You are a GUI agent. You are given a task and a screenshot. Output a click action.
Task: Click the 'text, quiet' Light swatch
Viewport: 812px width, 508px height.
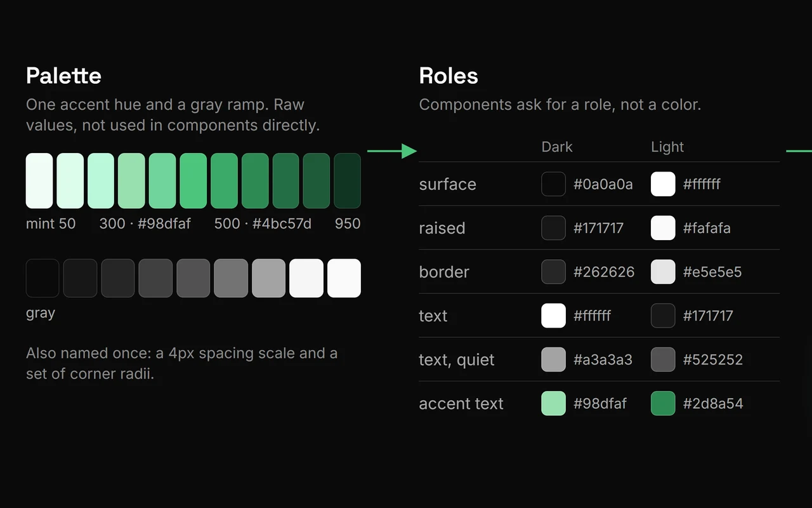[x=663, y=359]
